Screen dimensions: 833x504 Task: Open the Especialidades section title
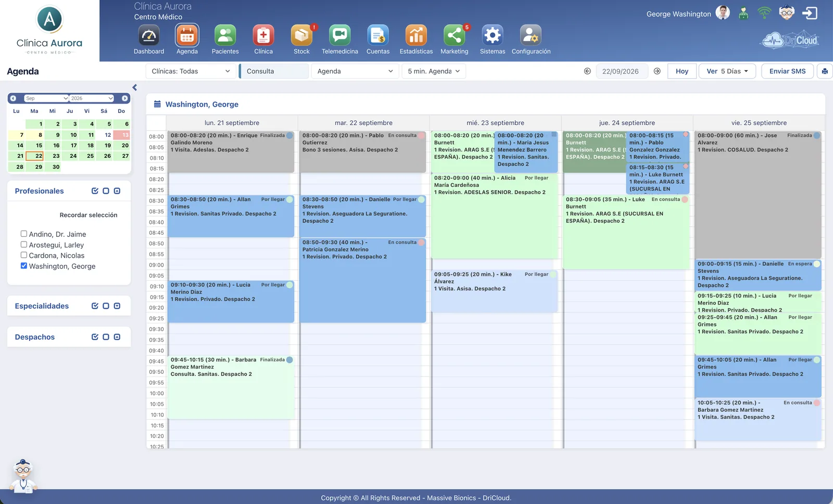click(42, 306)
